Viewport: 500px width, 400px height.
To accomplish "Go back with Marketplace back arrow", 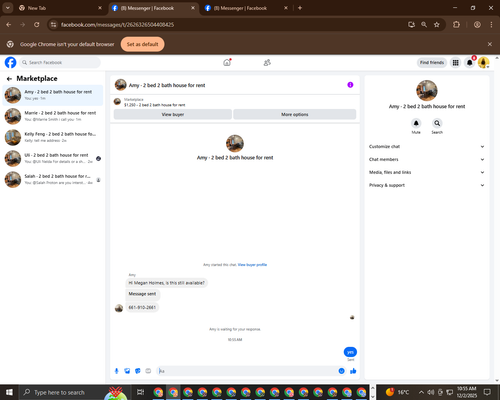I will (9, 79).
